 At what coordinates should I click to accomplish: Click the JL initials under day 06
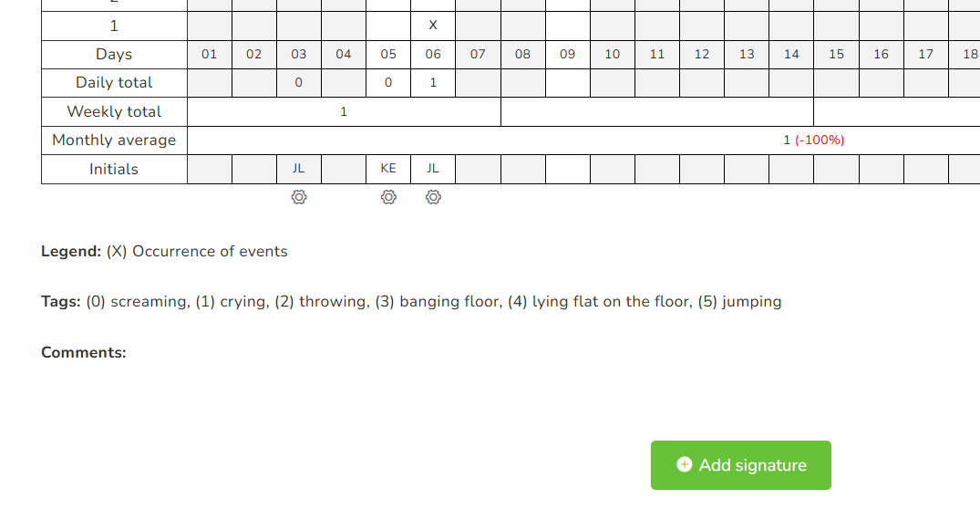pos(433,169)
